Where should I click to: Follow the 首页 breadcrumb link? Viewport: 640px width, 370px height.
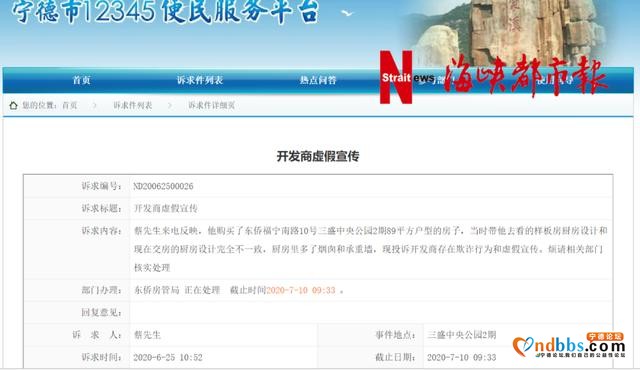point(69,105)
